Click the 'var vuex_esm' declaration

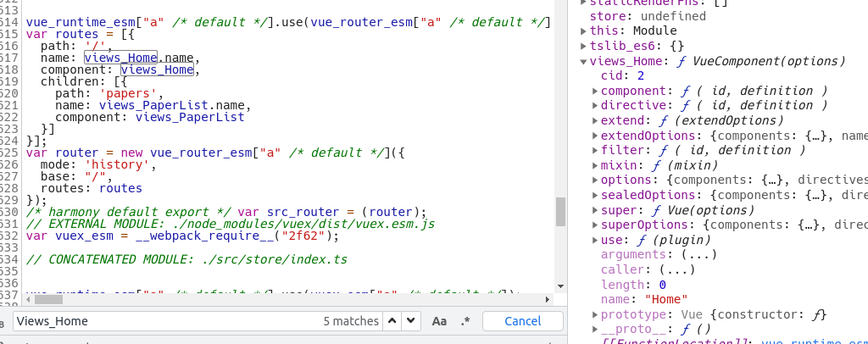click(182, 236)
